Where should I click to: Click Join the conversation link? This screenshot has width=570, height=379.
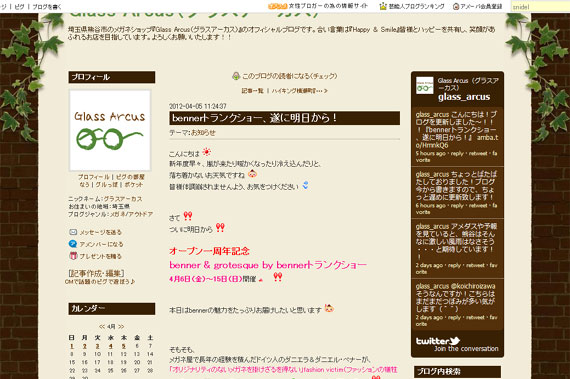point(466,349)
